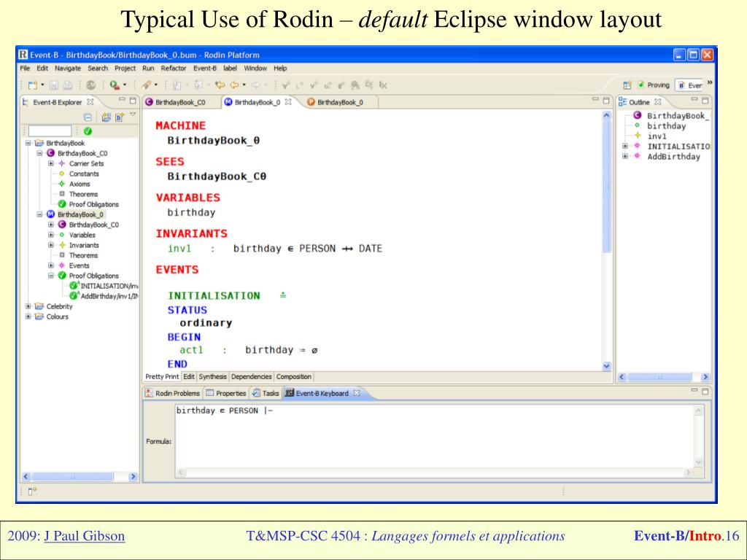The width and height of the screenshot is (747, 560).
Task: Follow the J Paul Gibson link
Action: [85, 536]
